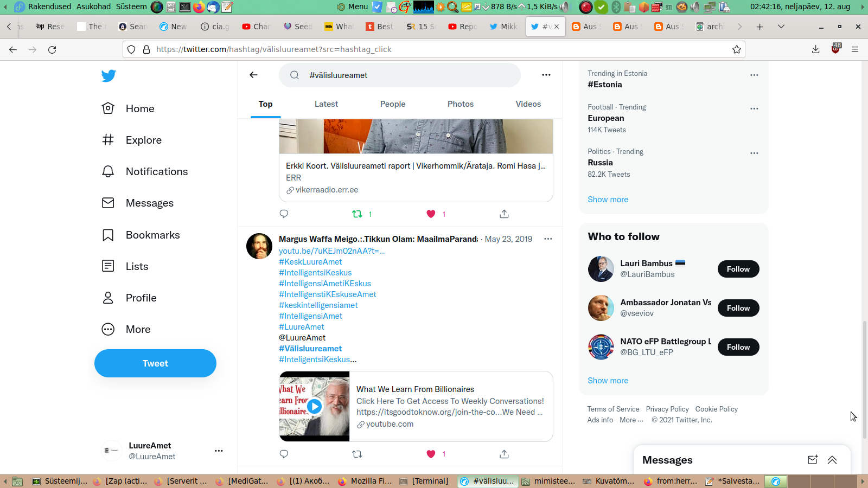Open the Rakendused applications menu
The width and height of the screenshot is (868, 488).
(x=50, y=7)
